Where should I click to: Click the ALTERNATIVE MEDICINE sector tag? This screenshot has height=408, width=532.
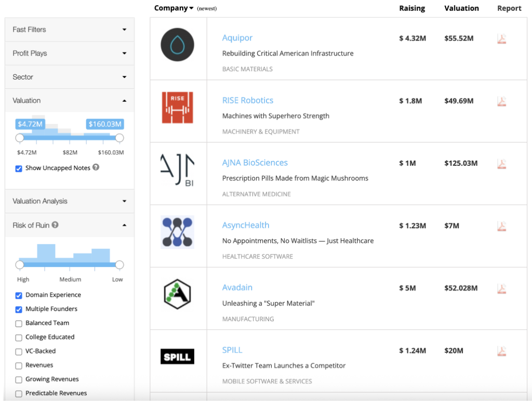click(x=256, y=194)
